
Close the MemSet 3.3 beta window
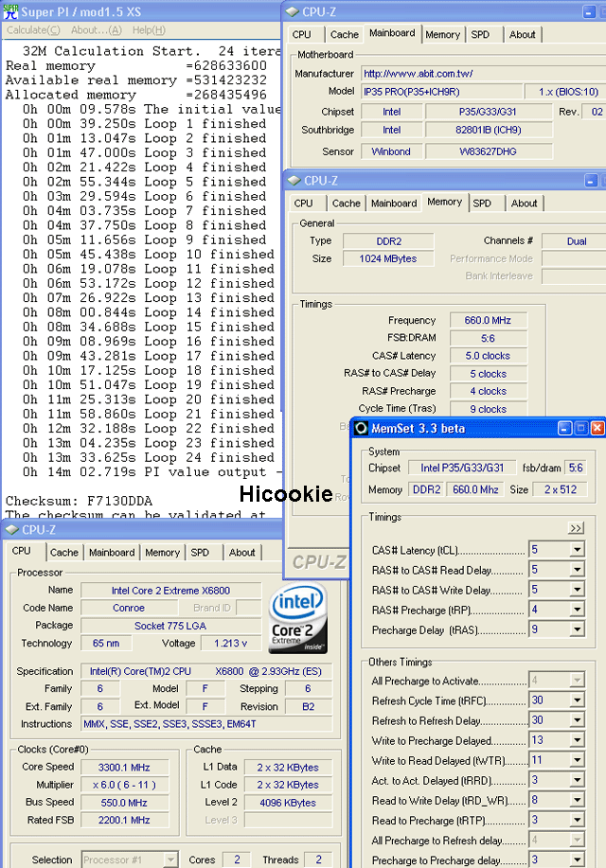tap(597, 428)
